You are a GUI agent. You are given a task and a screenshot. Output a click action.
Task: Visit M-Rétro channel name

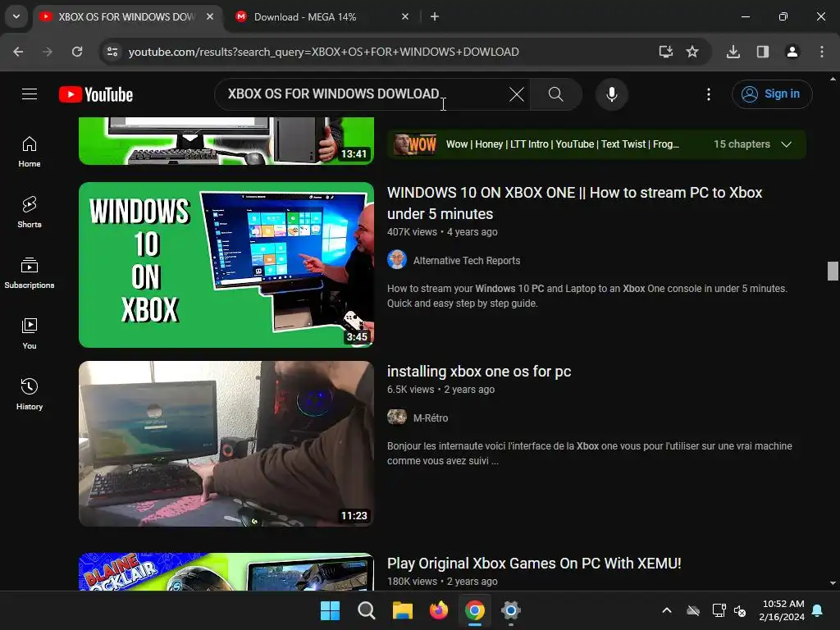430,418
